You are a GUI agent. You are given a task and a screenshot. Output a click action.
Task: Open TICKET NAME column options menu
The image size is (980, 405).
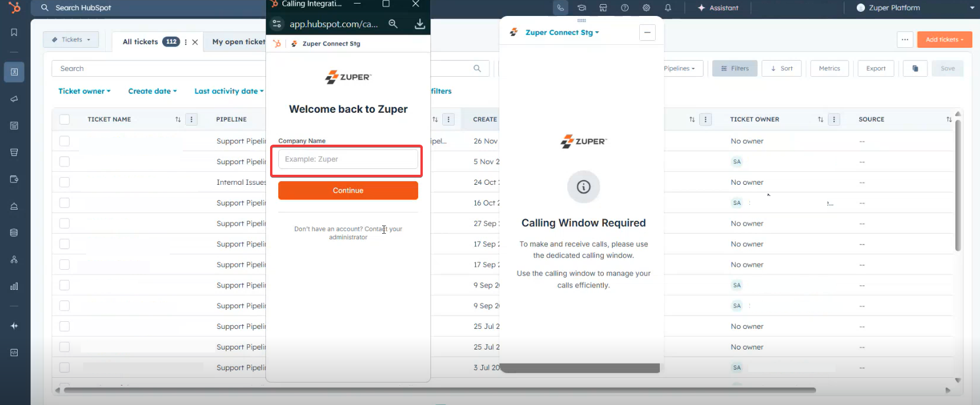[x=192, y=119]
